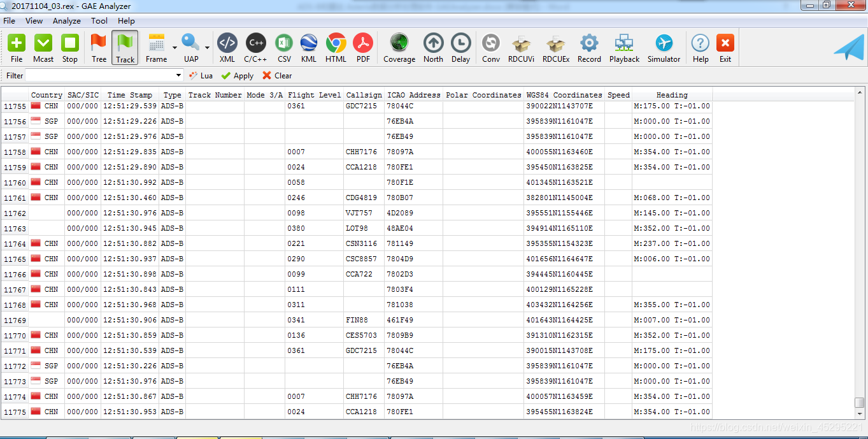Open the Help toolbar icon
The height and width of the screenshot is (439, 868).
(x=701, y=48)
